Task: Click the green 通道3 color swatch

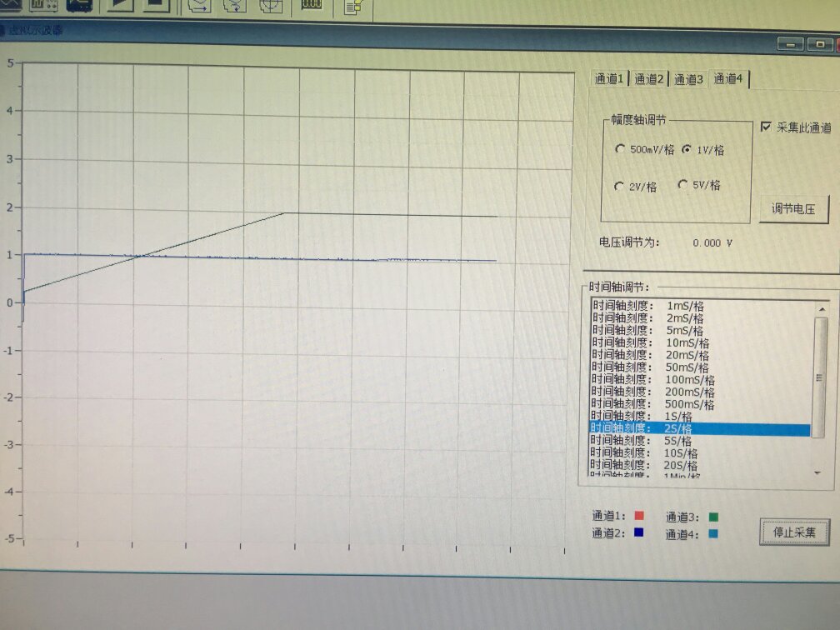Action: (x=713, y=517)
